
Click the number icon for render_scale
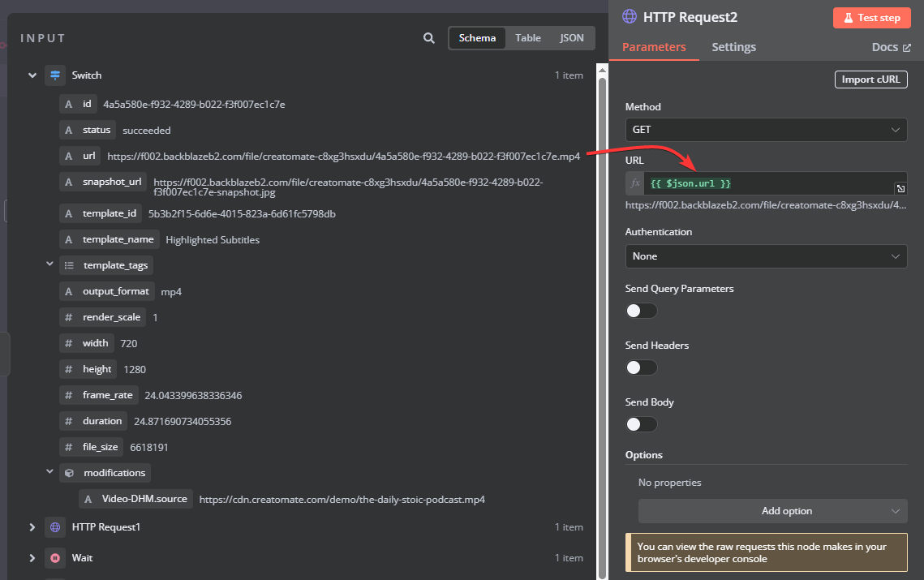click(x=69, y=317)
